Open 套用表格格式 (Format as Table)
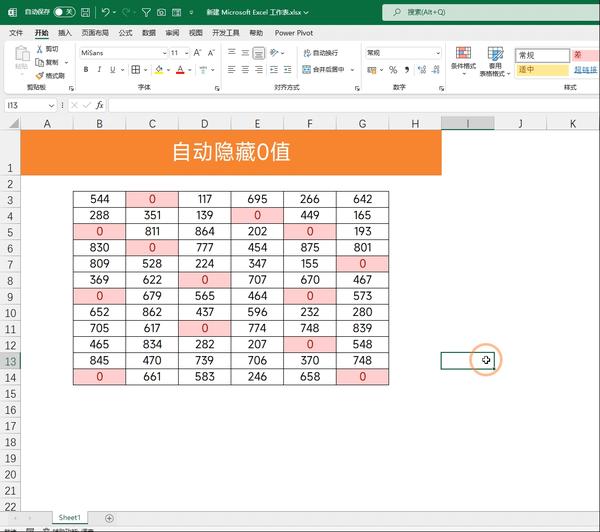This screenshot has height=532, width=600. pyautogui.click(x=495, y=61)
